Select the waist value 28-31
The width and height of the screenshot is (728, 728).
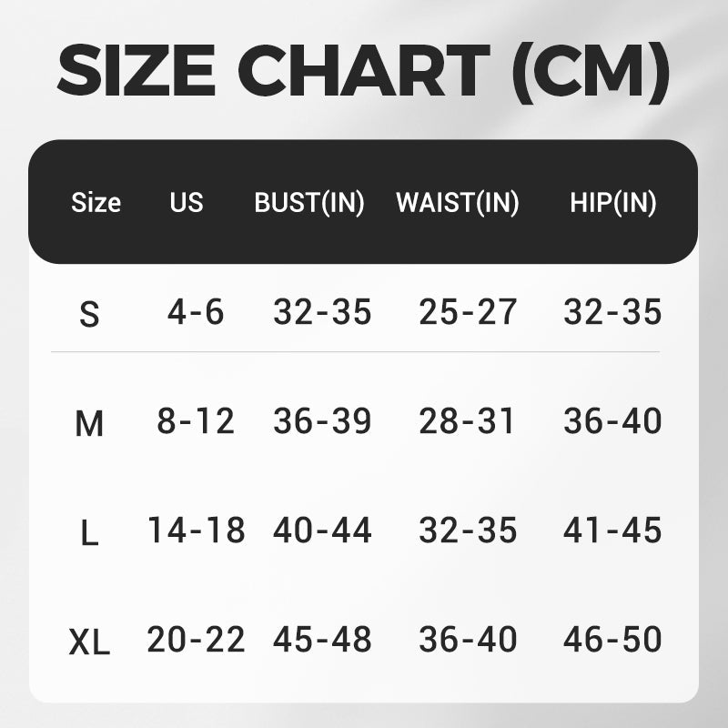point(468,421)
